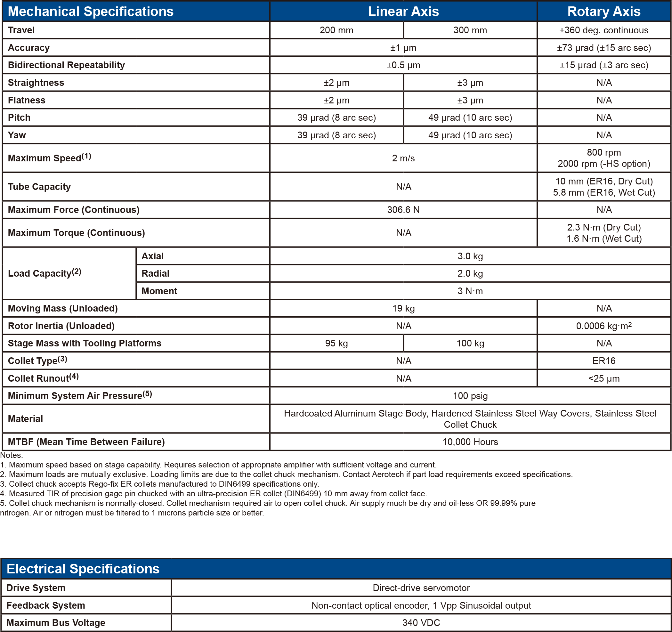Click the Load Capacity row label
The width and height of the screenshot is (672, 632).
click(x=44, y=273)
